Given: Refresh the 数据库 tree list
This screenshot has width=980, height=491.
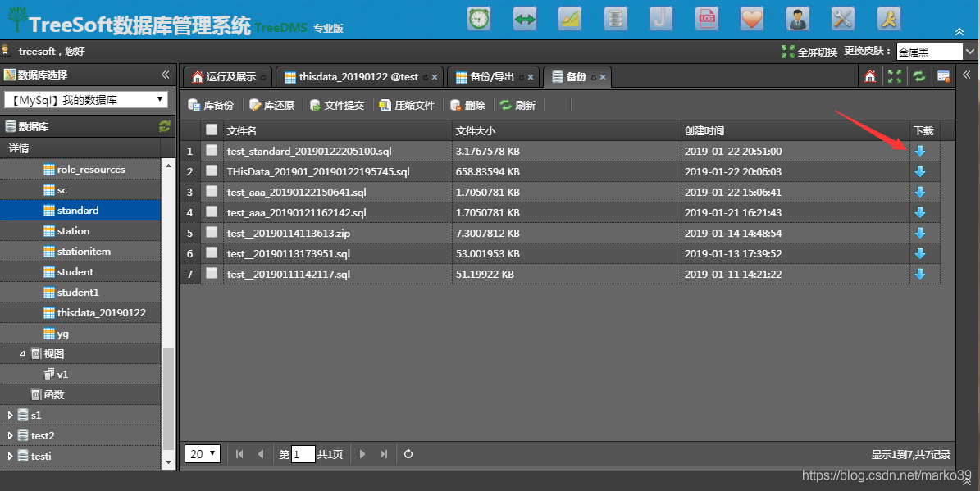Looking at the screenshot, I should click(x=164, y=126).
